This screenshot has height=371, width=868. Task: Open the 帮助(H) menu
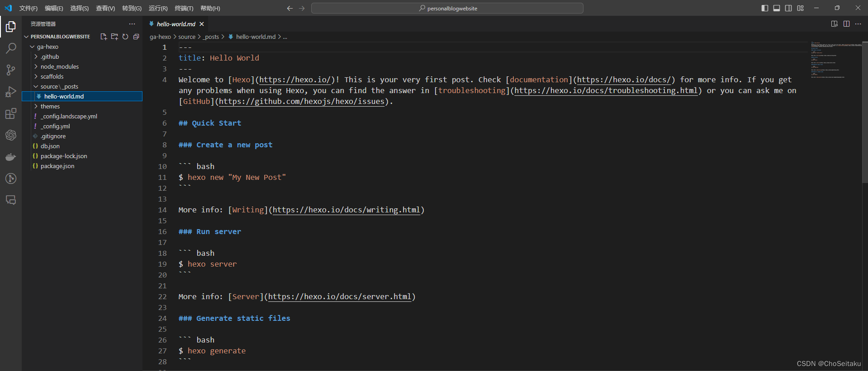210,8
